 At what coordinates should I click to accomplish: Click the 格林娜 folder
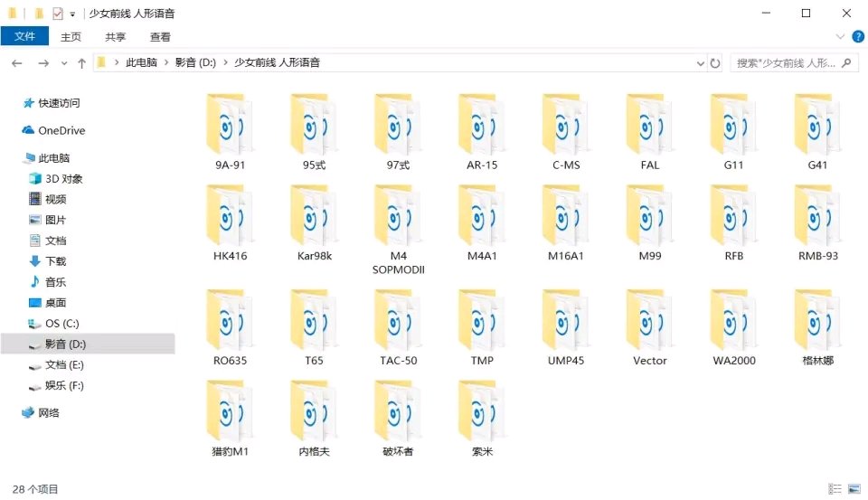coord(818,327)
